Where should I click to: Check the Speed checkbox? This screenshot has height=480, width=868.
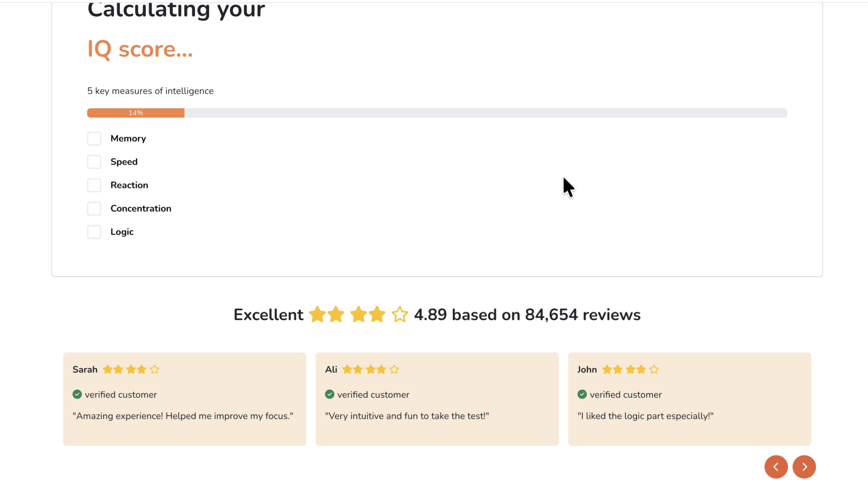(94, 162)
